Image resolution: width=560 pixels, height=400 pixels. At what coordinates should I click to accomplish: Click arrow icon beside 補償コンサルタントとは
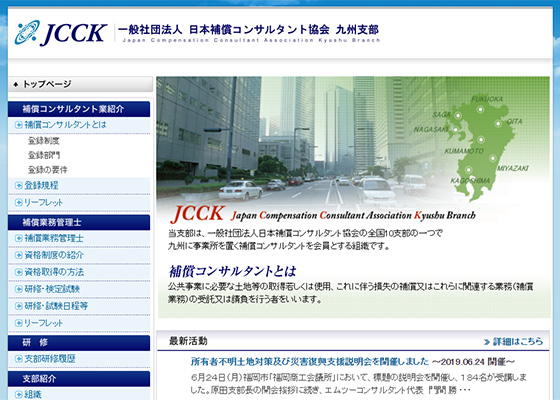[x=19, y=125]
